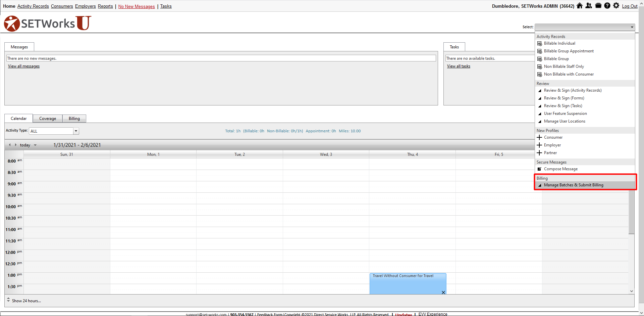Create a new Partner profile
Image resolution: width=644 pixels, height=316 pixels.
point(550,153)
